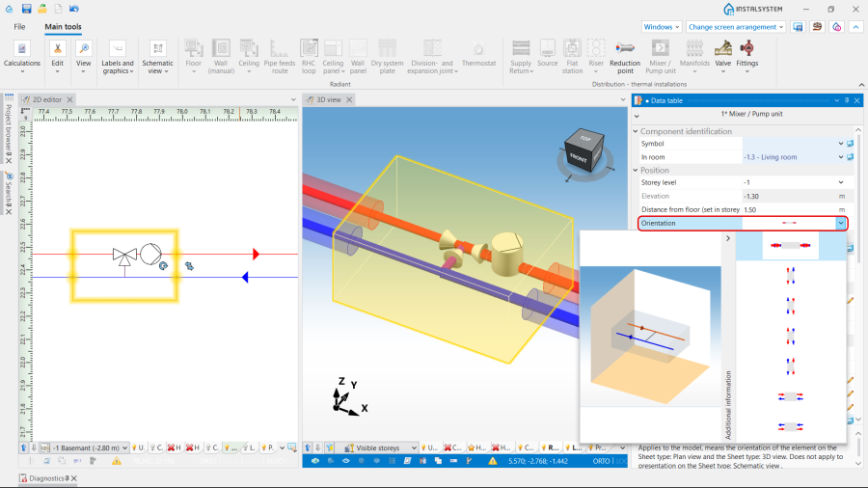Select the Fittings pump icon

click(747, 48)
